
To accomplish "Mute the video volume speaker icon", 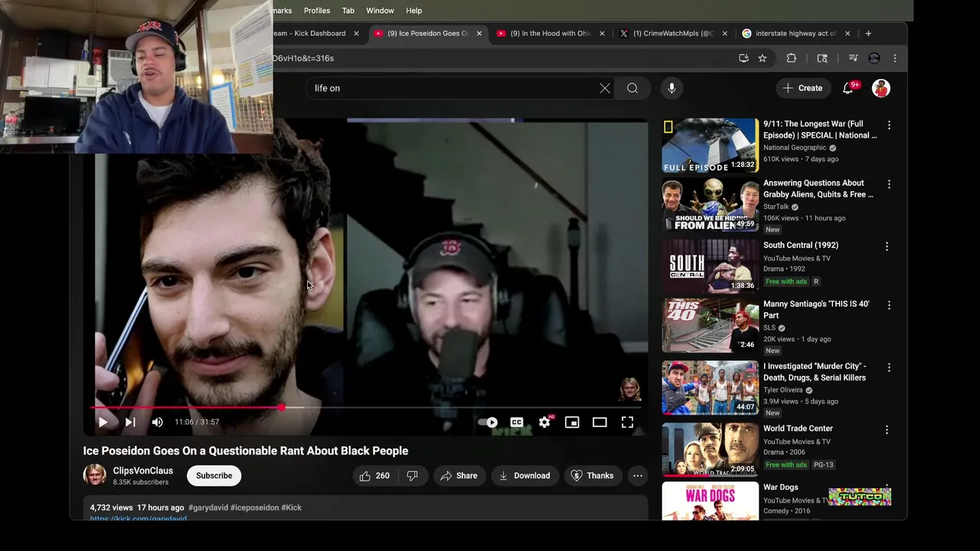I will (x=157, y=422).
